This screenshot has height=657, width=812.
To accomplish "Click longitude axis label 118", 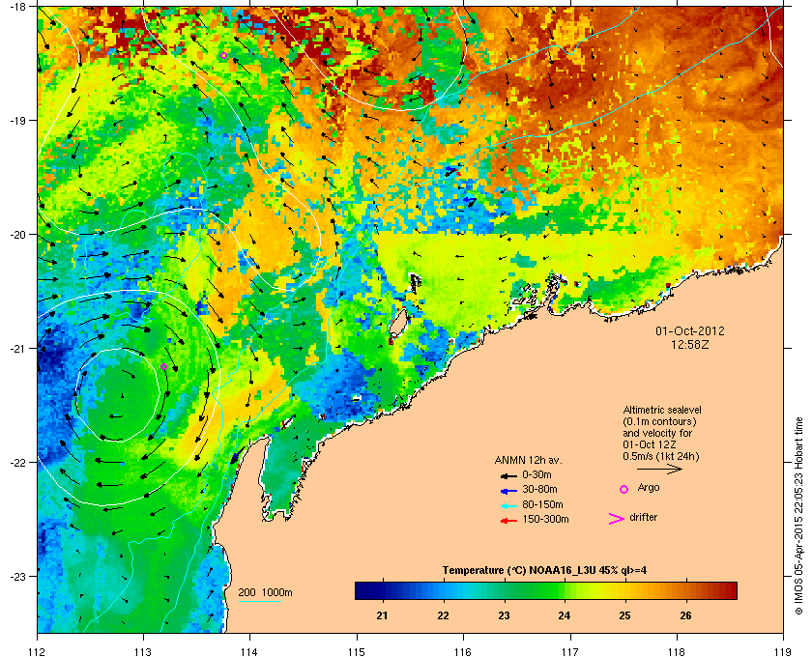I will tap(677, 652).
